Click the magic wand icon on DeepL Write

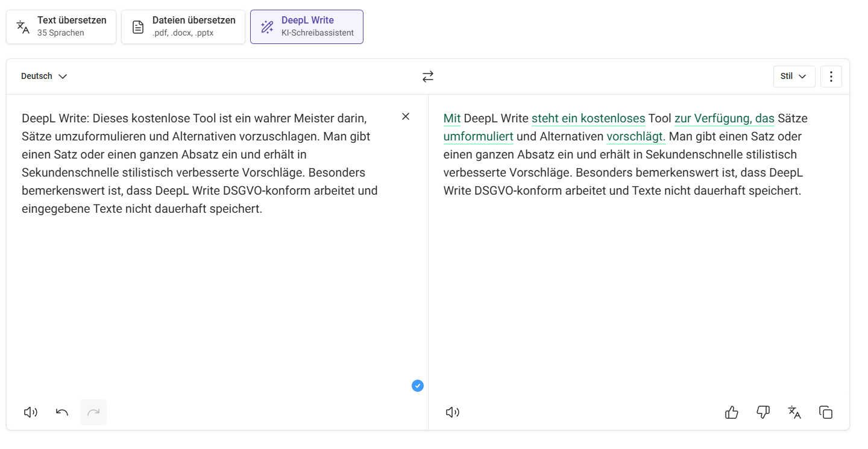267,27
